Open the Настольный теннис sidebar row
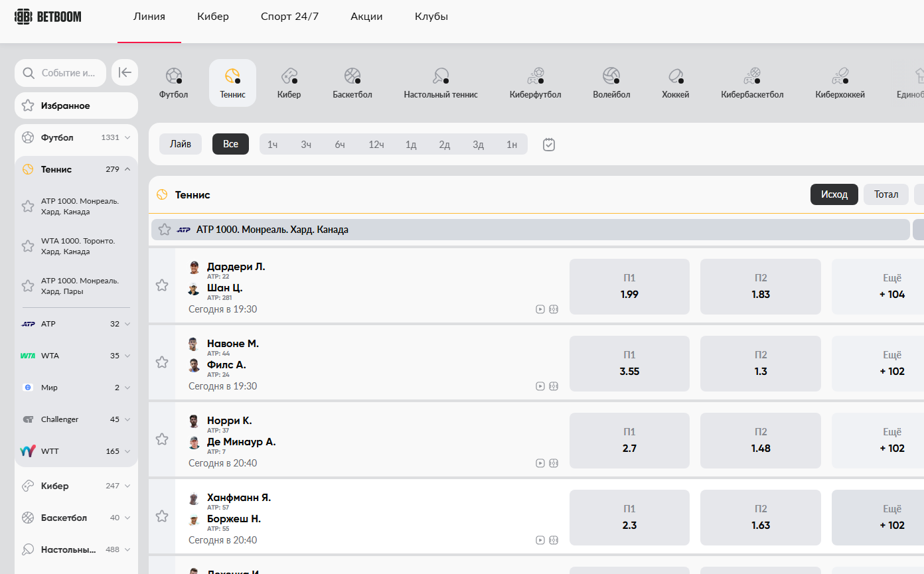 point(76,549)
